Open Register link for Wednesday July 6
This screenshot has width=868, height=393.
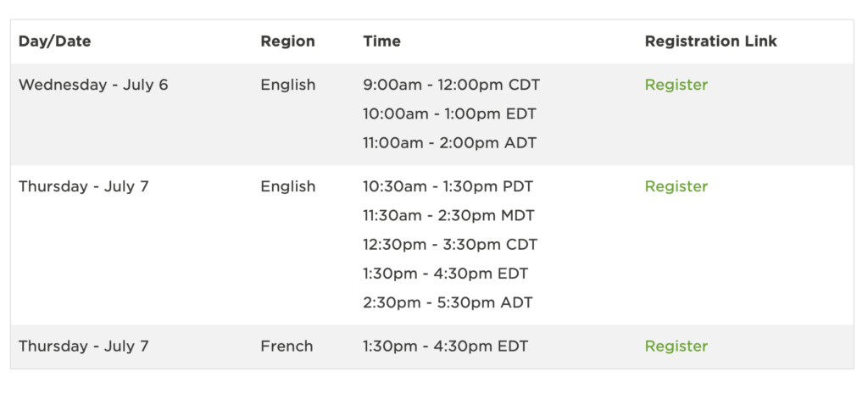676,85
